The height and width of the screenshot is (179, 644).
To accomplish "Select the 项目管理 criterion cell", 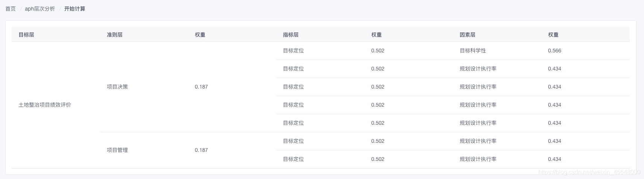I will 117,150.
